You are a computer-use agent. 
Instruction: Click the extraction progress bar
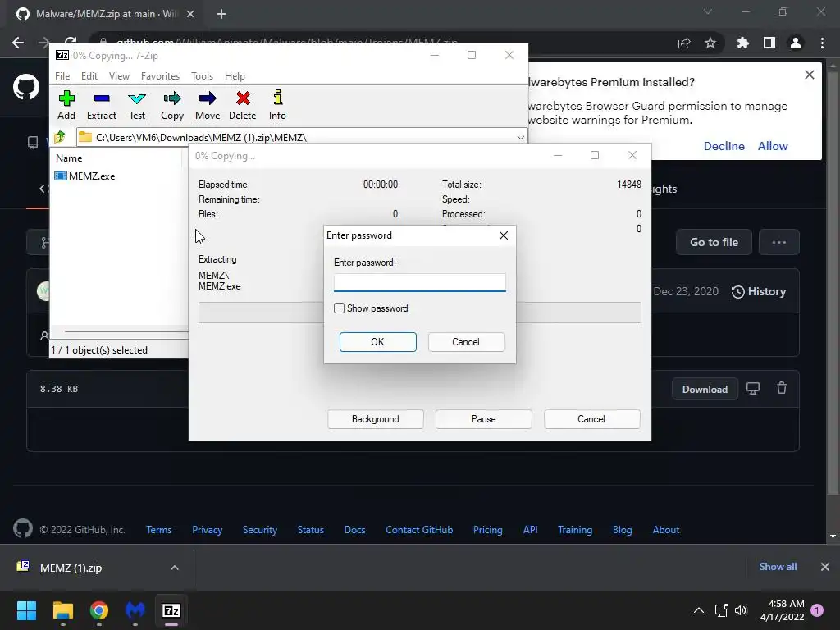419,313
